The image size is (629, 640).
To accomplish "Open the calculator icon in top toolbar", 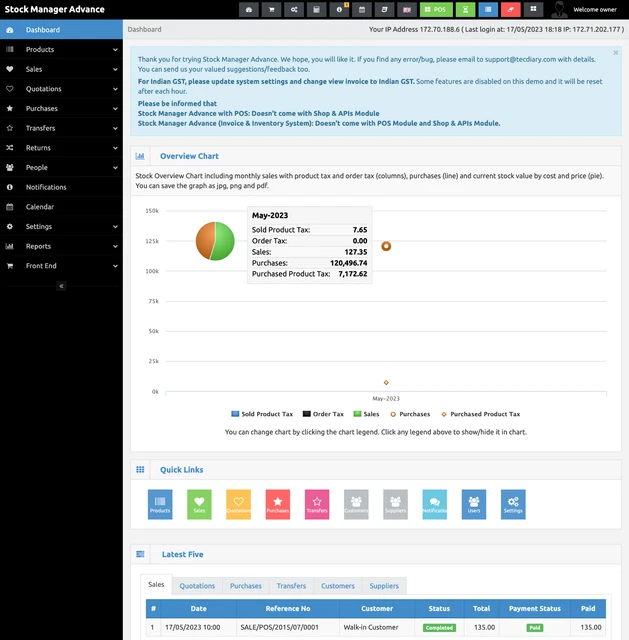I will tap(316, 9).
